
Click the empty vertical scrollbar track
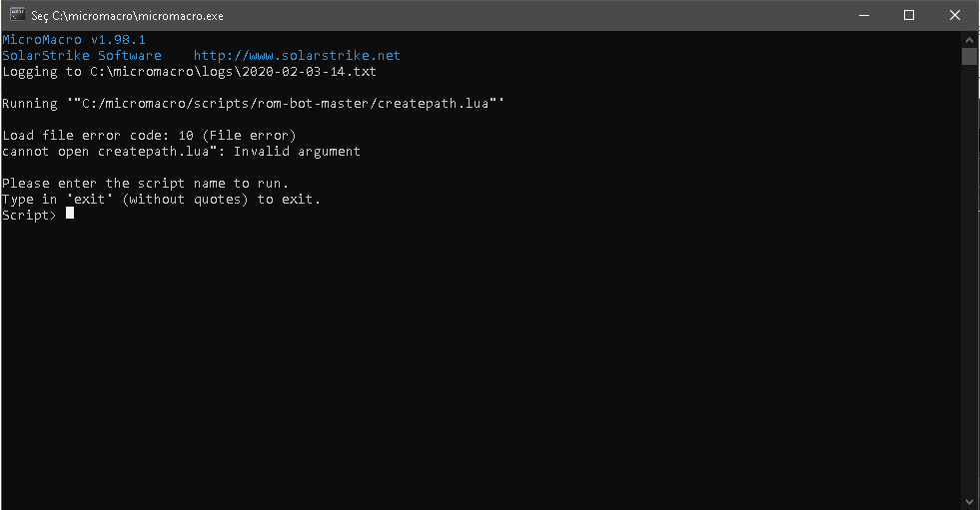pos(969,279)
